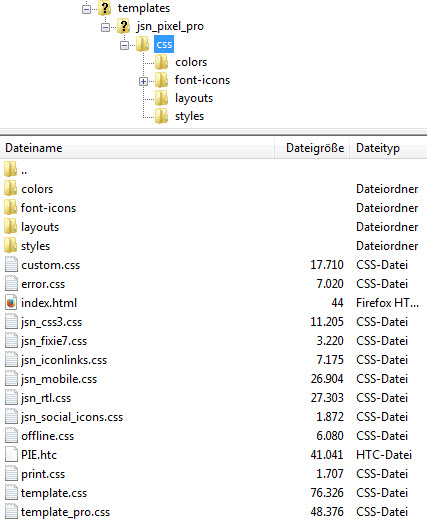This screenshot has height=524, width=427.
Task: Select template.css file
Action: point(54,493)
